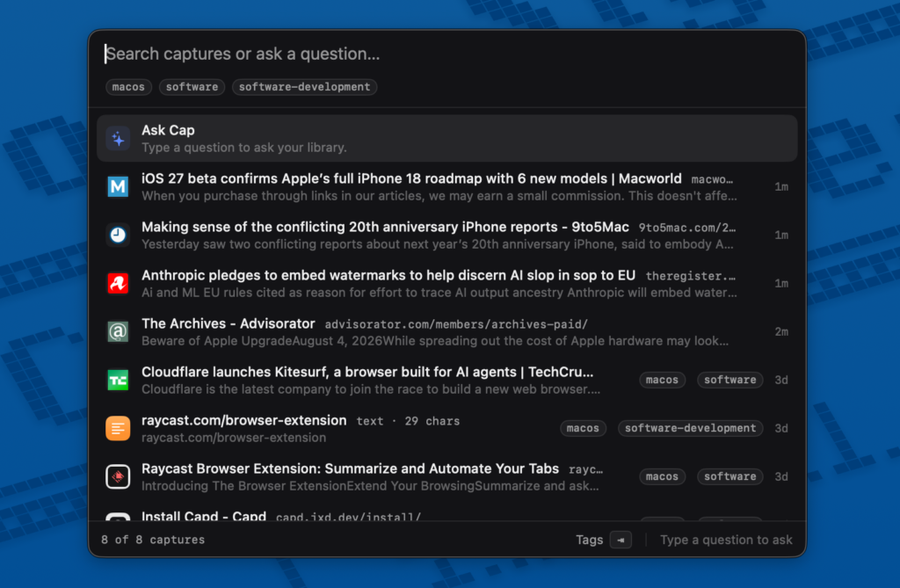Click macos tag on Cloudflare row
Screen dimensions: 900x588
(662, 380)
